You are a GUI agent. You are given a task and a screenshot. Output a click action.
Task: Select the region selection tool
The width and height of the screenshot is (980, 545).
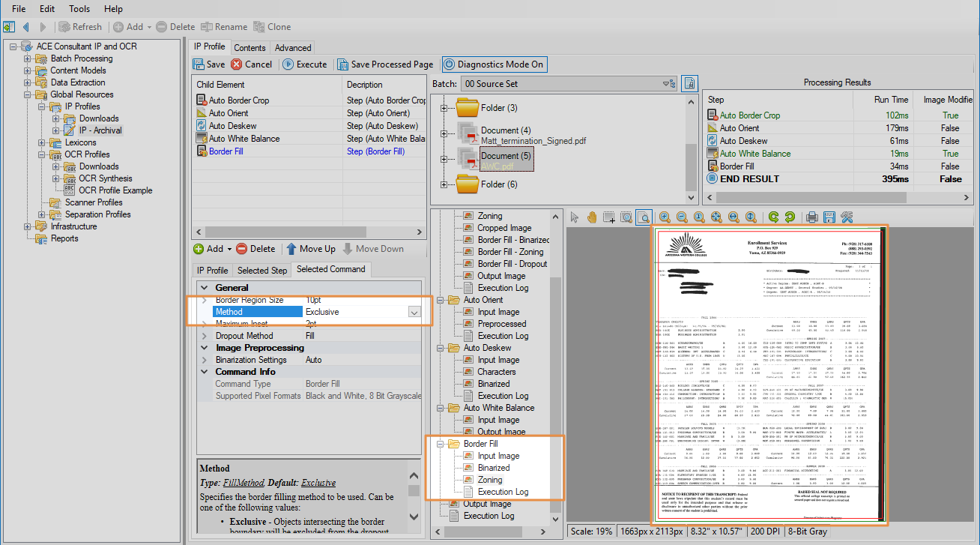(x=609, y=217)
